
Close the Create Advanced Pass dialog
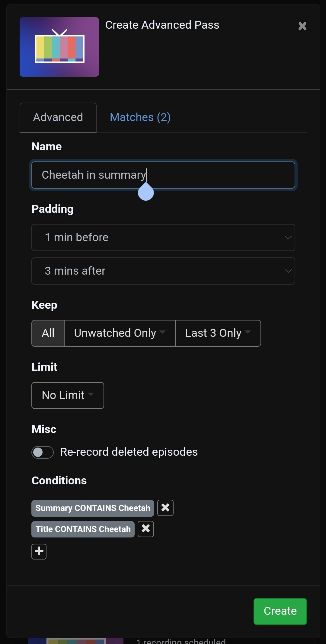pyautogui.click(x=302, y=26)
